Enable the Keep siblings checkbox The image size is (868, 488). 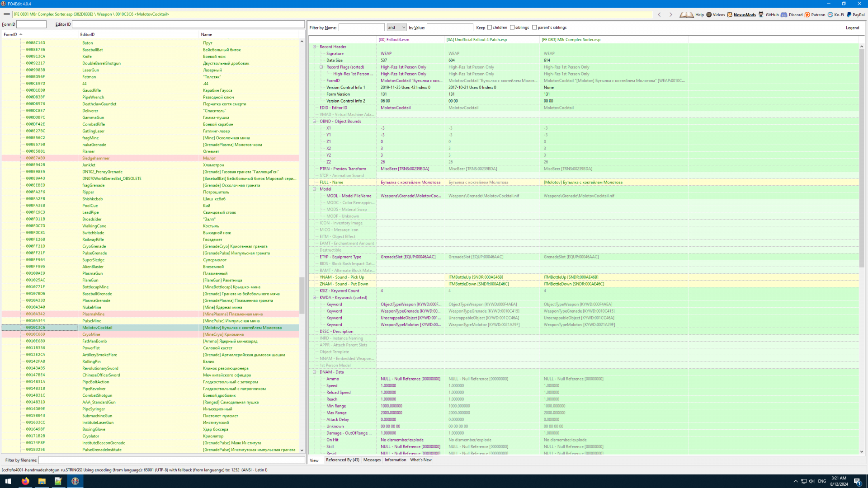512,28
